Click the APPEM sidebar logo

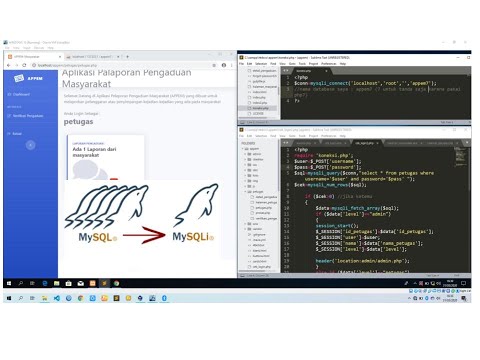tap(29, 78)
